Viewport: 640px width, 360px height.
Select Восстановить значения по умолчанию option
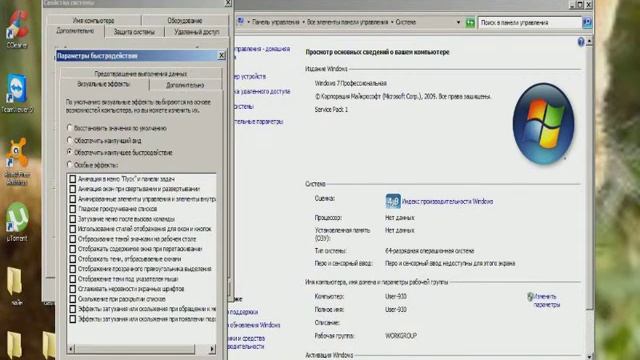coord(69,128)
